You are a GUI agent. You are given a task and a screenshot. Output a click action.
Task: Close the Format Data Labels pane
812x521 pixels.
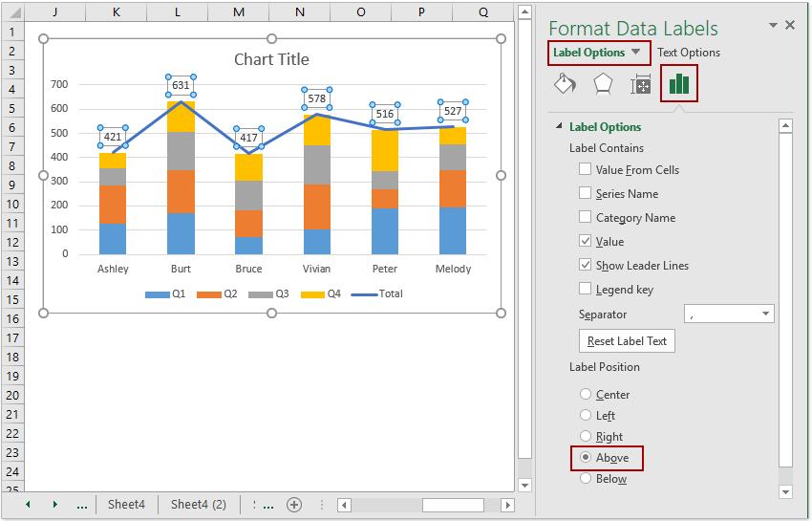[790, 26]
